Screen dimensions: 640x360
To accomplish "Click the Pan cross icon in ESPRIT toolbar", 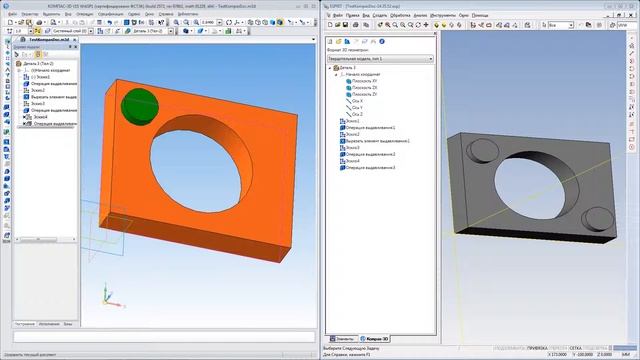I will (426, 25).
